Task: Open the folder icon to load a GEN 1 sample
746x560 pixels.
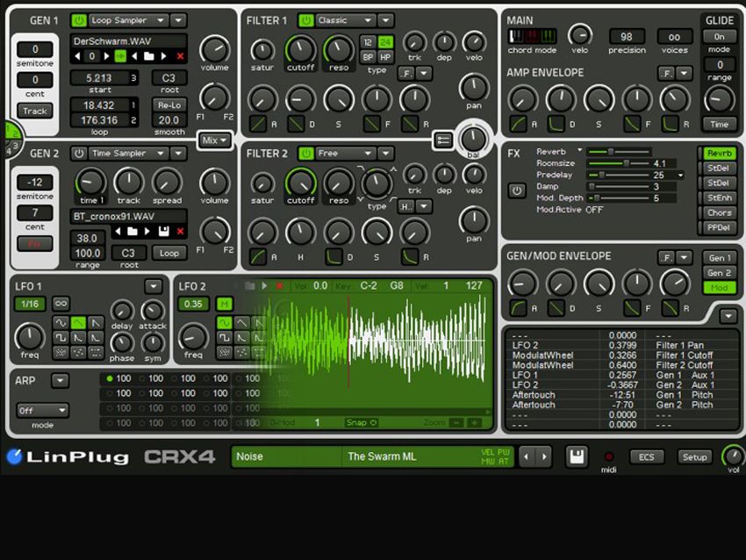Action: point(149,55)
